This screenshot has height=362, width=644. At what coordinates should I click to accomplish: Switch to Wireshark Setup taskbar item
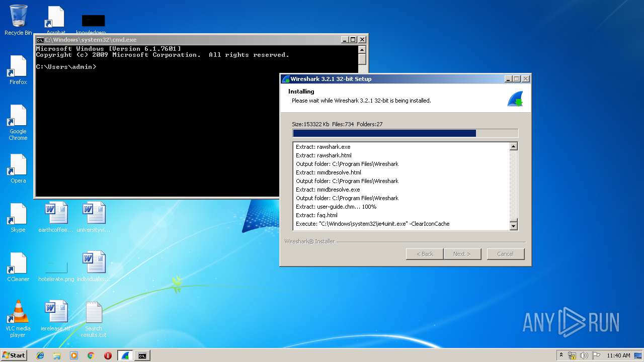[x=125, y=355]
